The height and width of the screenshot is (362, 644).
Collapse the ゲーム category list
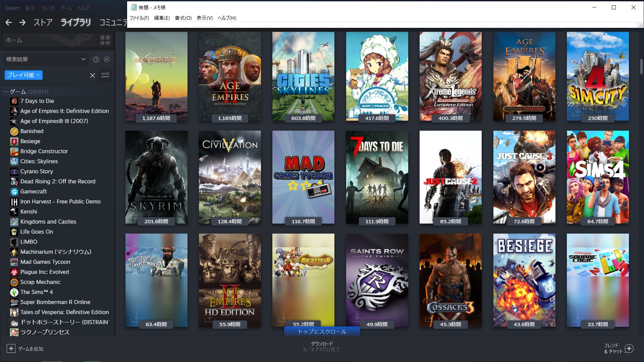click(6, 92)
